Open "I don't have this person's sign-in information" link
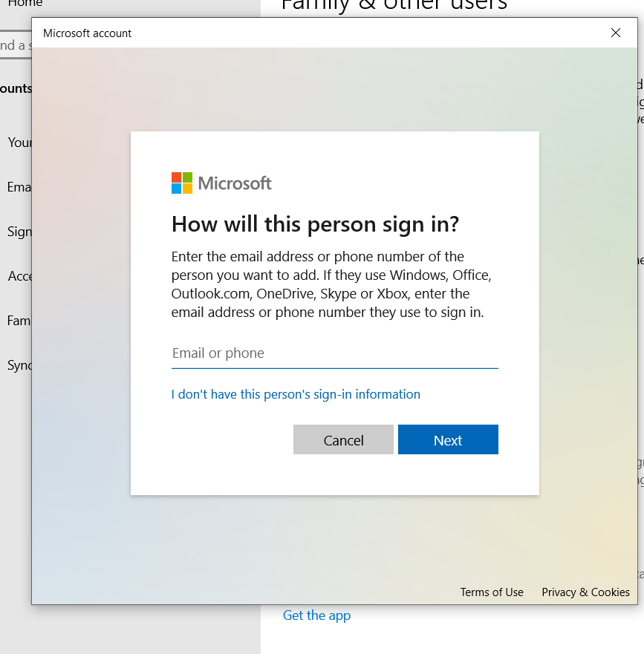 [x=296, y=394]
